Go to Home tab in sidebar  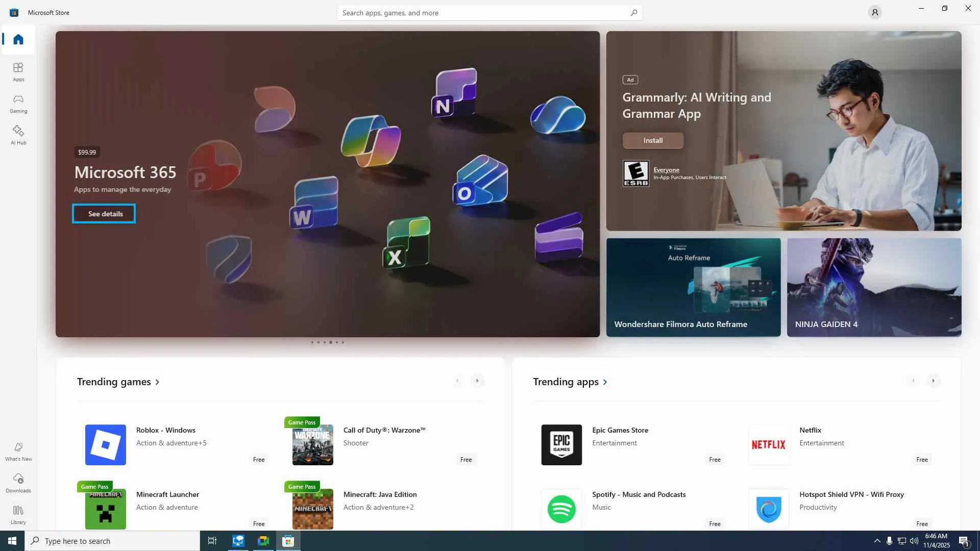18,39
